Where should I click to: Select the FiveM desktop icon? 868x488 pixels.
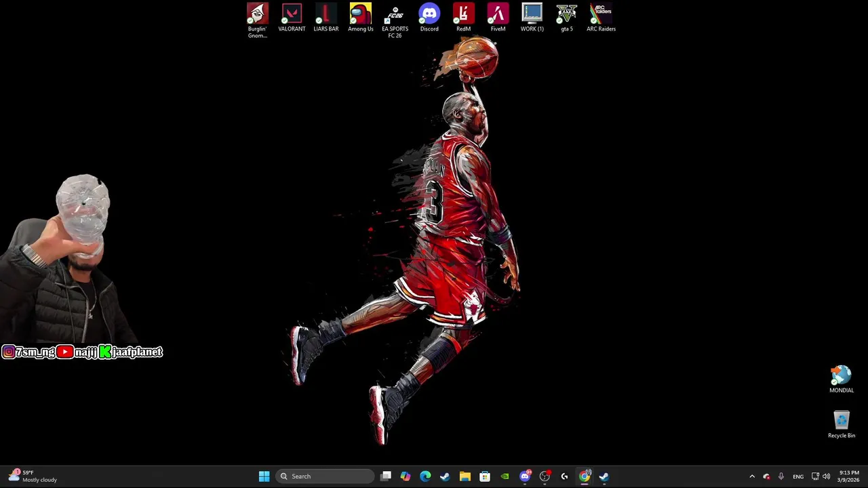point(498,18)
